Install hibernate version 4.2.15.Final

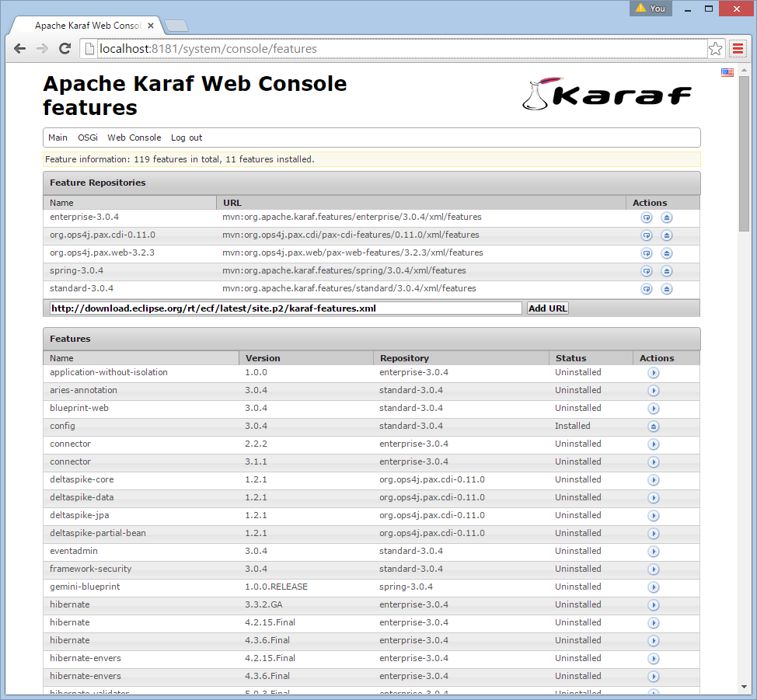click(653, 623)
